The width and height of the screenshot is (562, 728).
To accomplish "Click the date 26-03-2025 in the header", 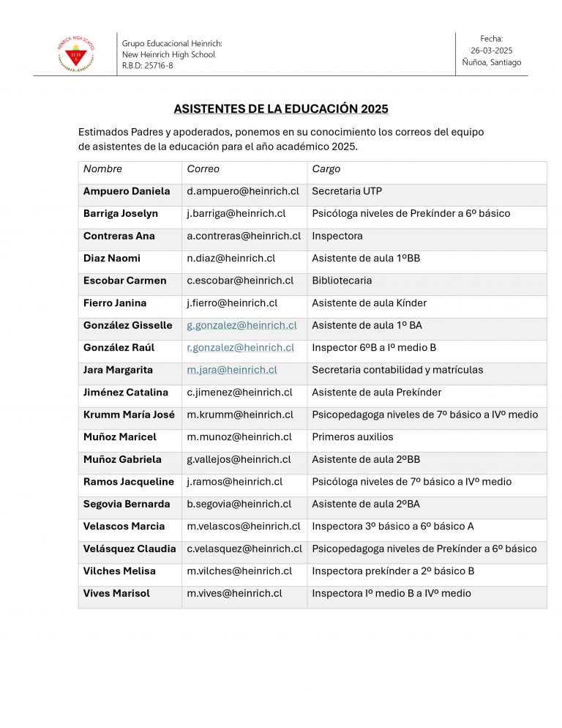I will tap(491, 51).
